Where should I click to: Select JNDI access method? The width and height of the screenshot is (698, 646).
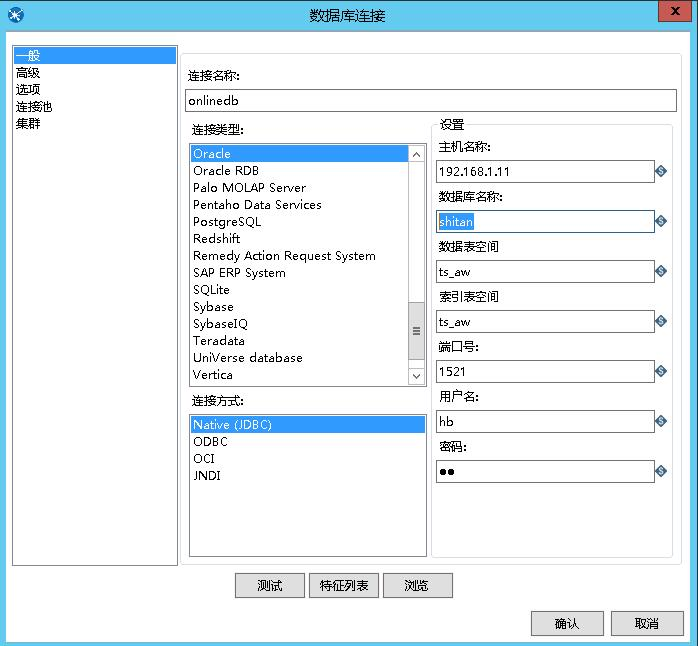[308, 475]
